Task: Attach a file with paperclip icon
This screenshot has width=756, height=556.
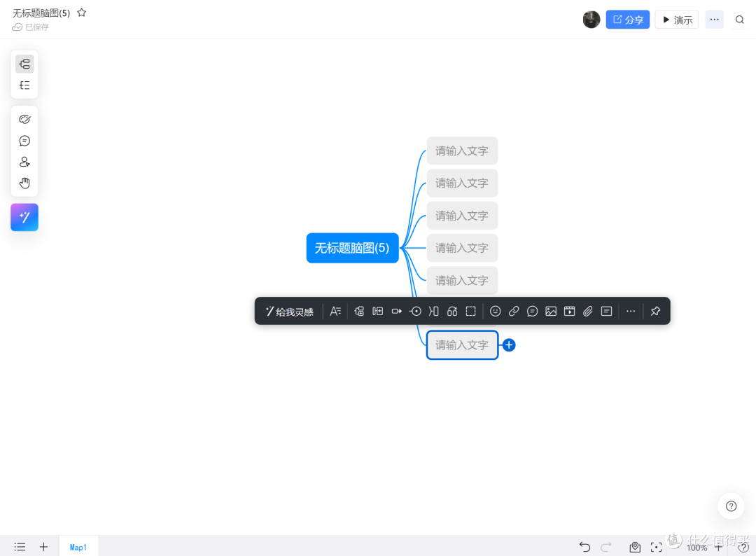Action: point(588,312)
